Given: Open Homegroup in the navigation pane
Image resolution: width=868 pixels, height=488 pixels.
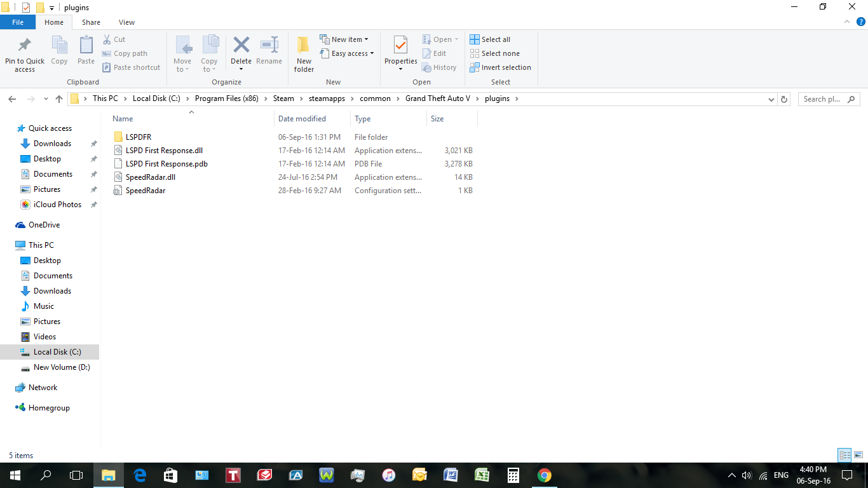Looking at the screenshot, I should point(49,408).
